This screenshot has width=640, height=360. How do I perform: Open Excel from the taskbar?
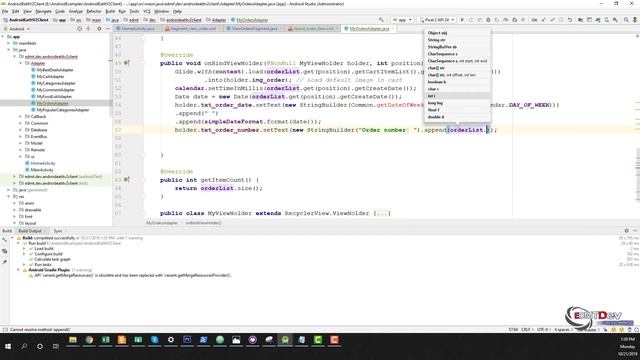click(105, 340)
